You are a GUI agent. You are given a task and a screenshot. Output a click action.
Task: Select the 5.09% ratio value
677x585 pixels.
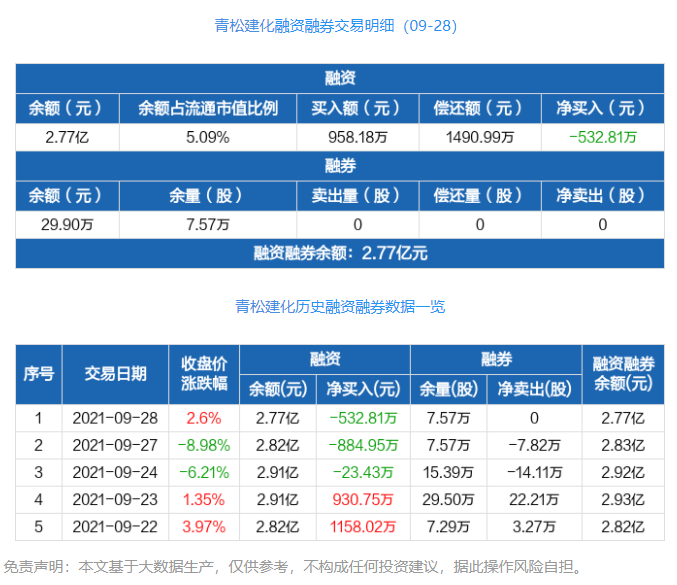click(208, 137)
